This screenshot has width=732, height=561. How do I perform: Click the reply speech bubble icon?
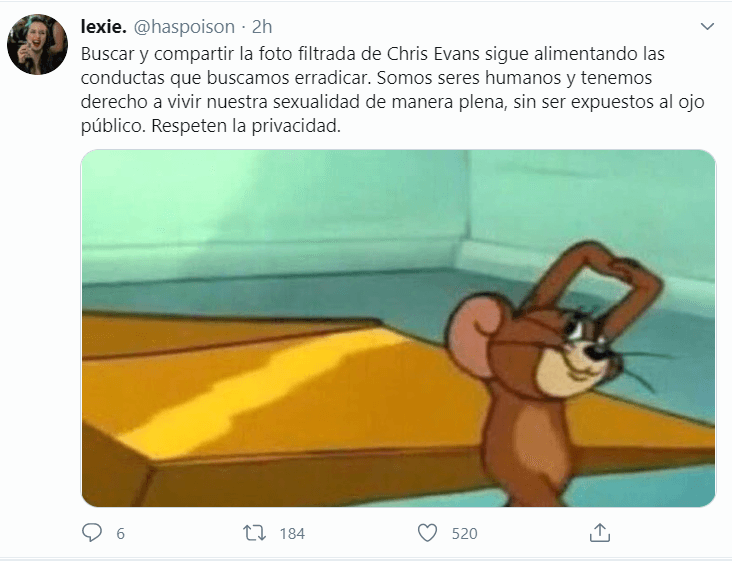[92, 533]
